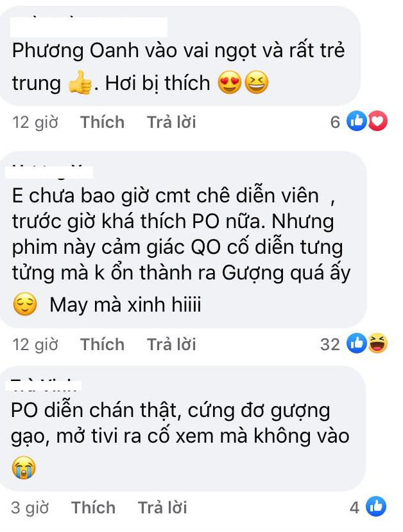Click the grinning squint emoji in first comment
The height and width of the screenshot is (532, 403).
click(x=256, y=83)
